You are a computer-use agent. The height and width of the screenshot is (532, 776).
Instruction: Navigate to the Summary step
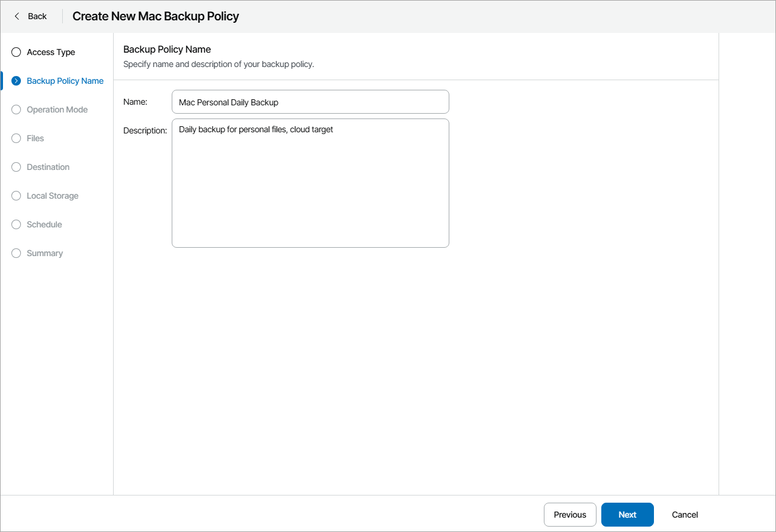click(44, 253)
